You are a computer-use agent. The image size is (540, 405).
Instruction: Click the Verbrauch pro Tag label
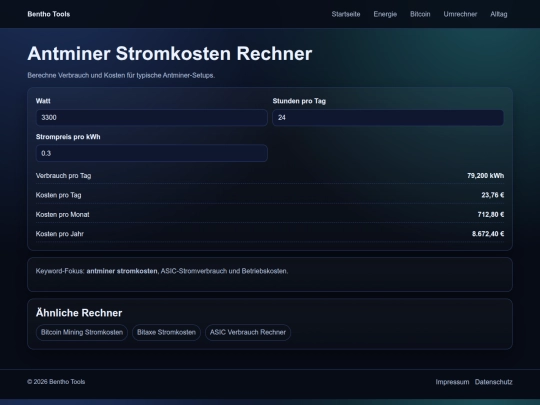(x=63, y=176)
